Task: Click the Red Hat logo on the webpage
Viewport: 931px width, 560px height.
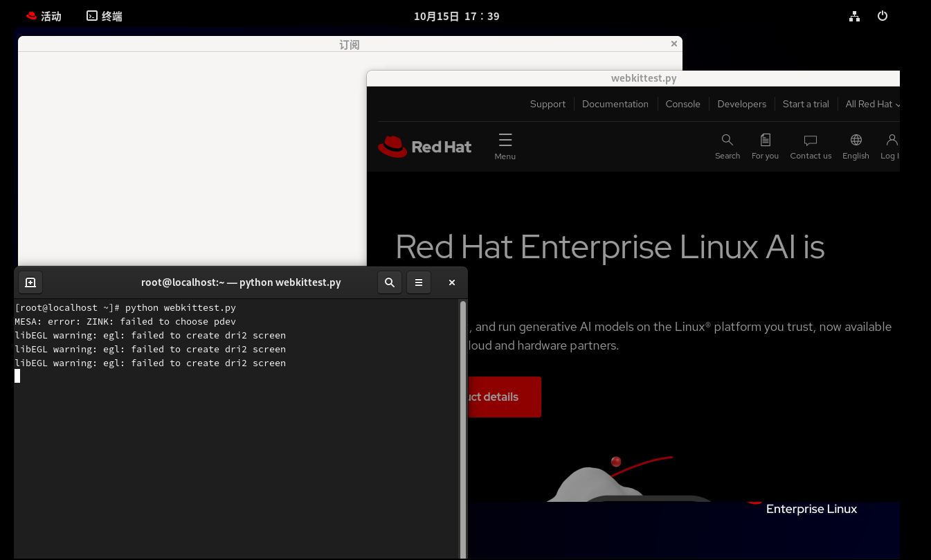Action: click(x=425, y=146)
